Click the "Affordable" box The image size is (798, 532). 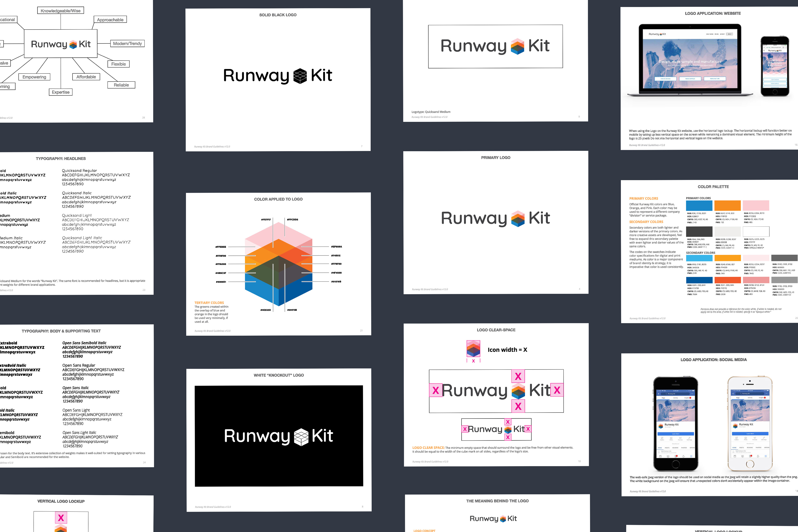[x=86, y=77]
